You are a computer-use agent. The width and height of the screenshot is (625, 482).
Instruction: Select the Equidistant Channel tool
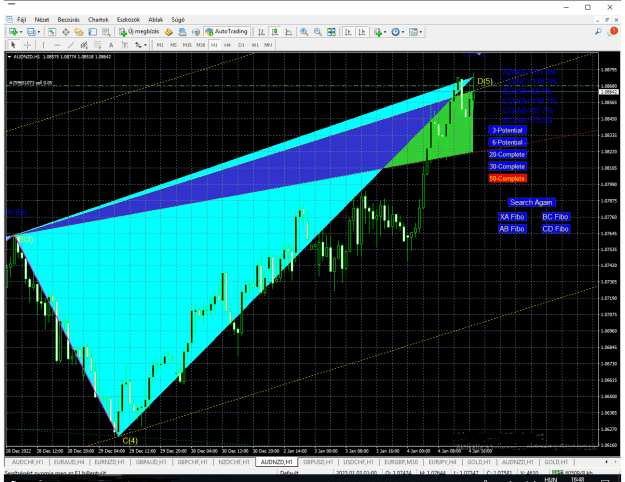pos(84,45)
